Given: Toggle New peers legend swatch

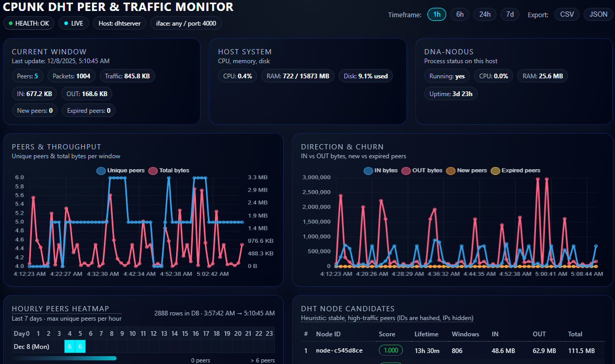Looking at the screenshot, I should [467, 171].
